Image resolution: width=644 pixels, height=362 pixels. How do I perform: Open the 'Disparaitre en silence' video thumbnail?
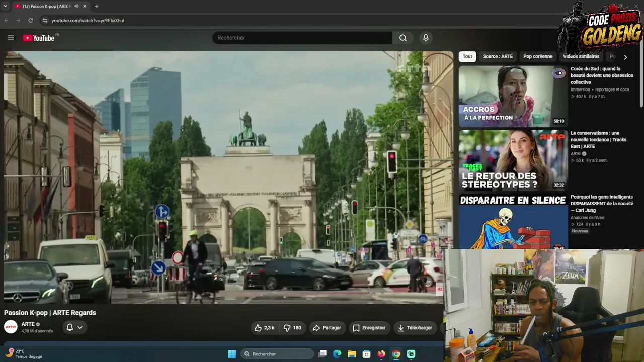(x=513, y=221)
